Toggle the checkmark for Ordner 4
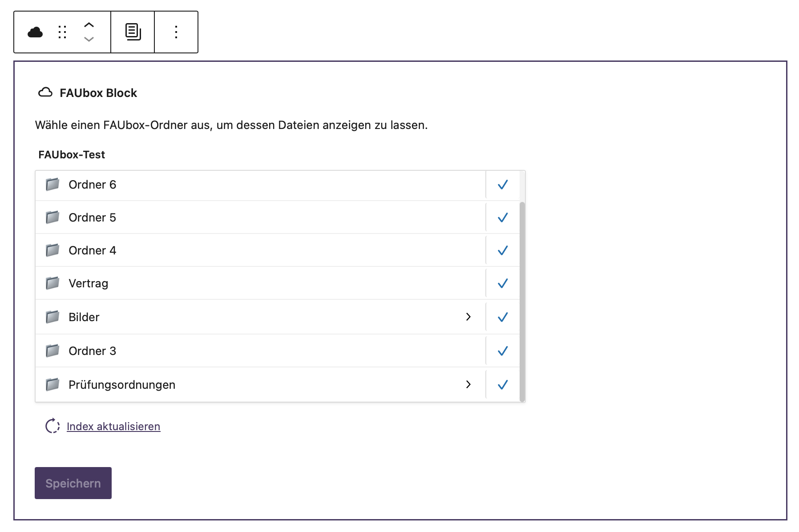 [x=503, y=250]
